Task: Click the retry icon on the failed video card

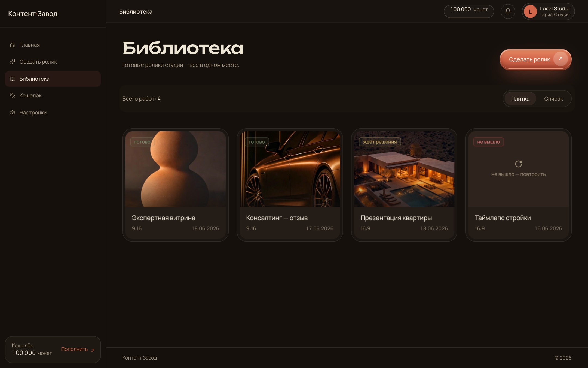Action: 518,164
